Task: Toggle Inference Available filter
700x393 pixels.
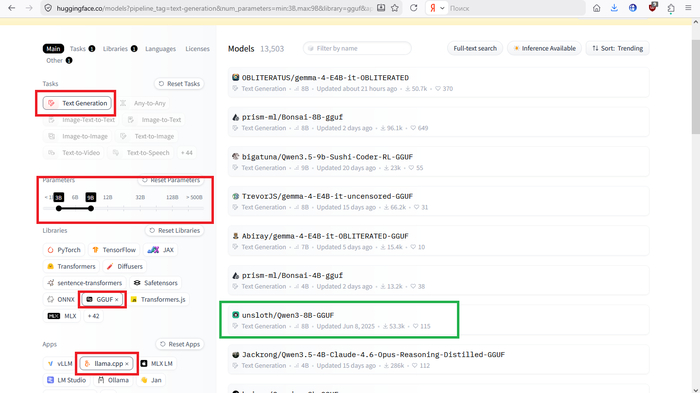Action: pos(544,48)
